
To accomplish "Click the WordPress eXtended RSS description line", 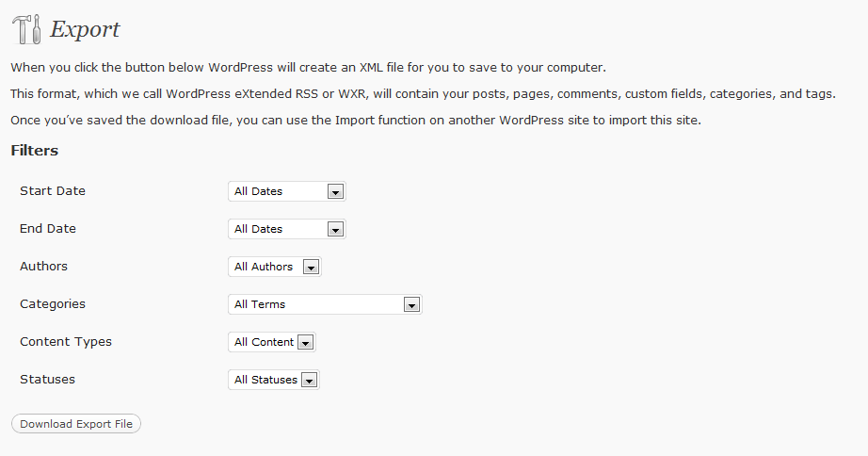I will tap(423, 94).
